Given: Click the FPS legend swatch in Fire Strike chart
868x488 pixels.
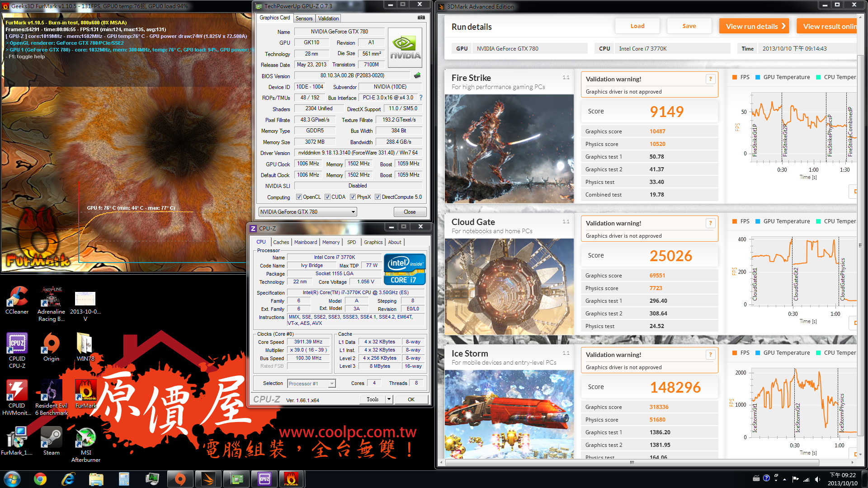Looking at the screenshot, I should (x=735, y=77).
